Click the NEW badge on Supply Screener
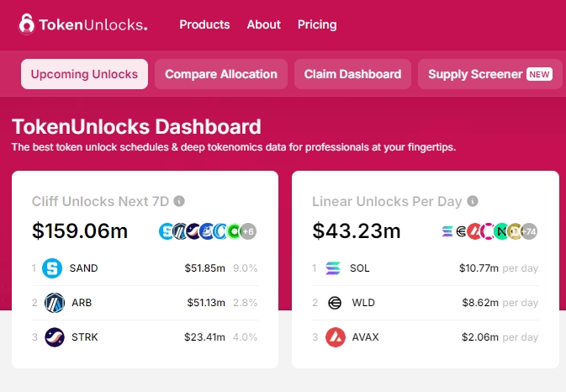Screen dimensions: 566x392 (x=539, y=74)
